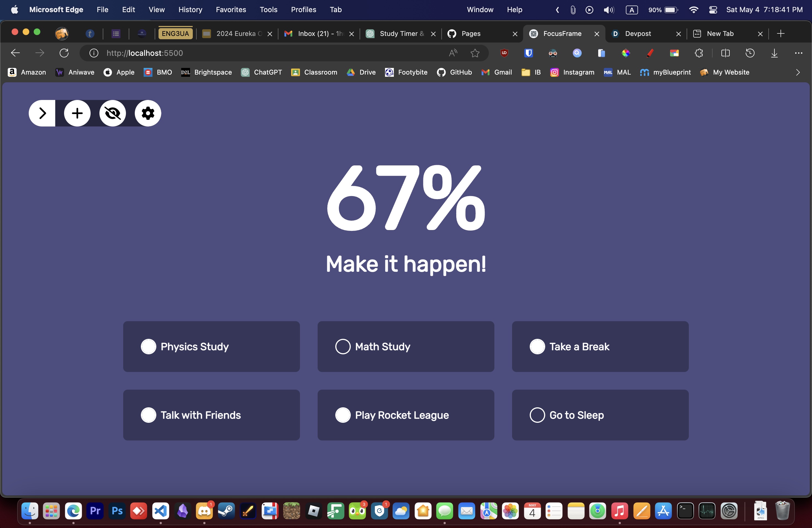Open the History menu
The height and width of the screenshot is (528, 812).
[x=190, y=10]
